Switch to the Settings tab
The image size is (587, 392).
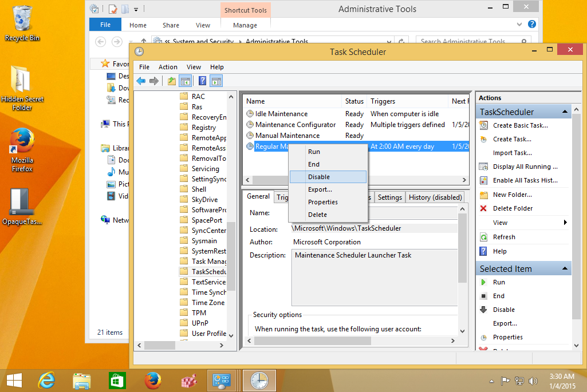tap(390, 197)
